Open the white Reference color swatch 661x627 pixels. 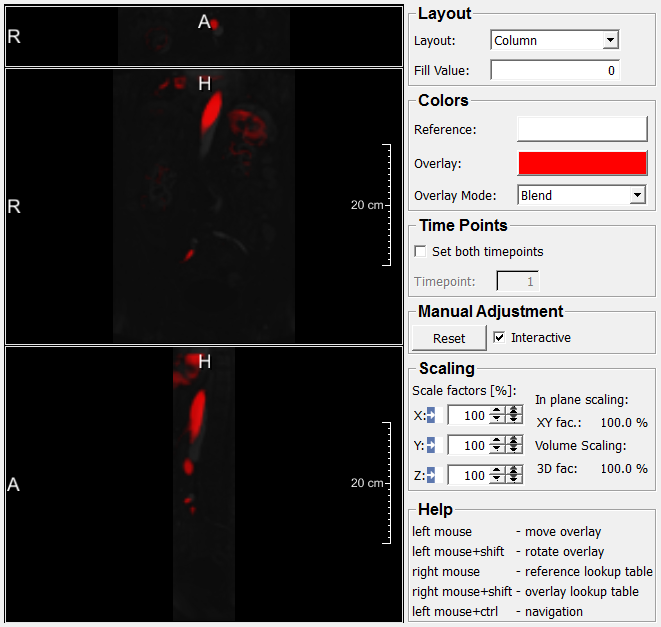click(582, 129)
